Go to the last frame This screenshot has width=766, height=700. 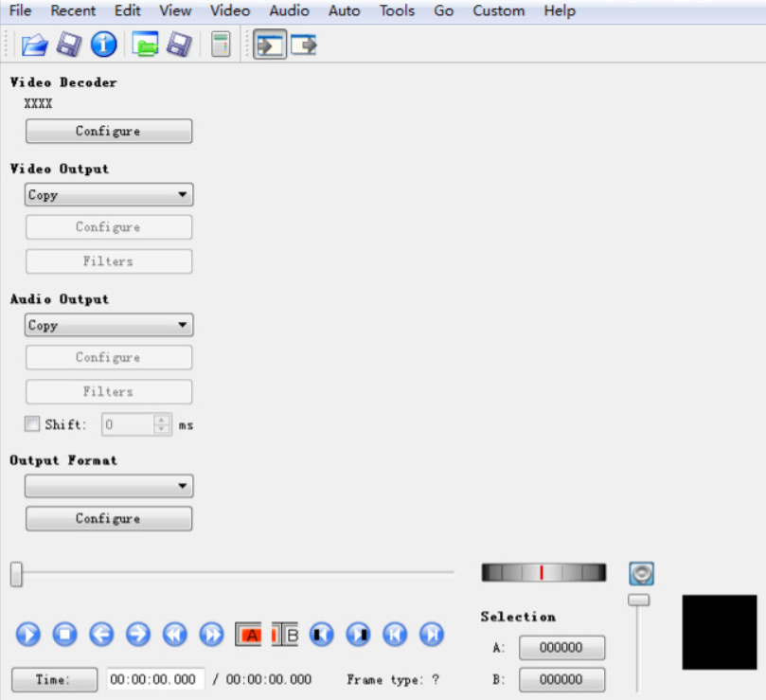[432, 635]
